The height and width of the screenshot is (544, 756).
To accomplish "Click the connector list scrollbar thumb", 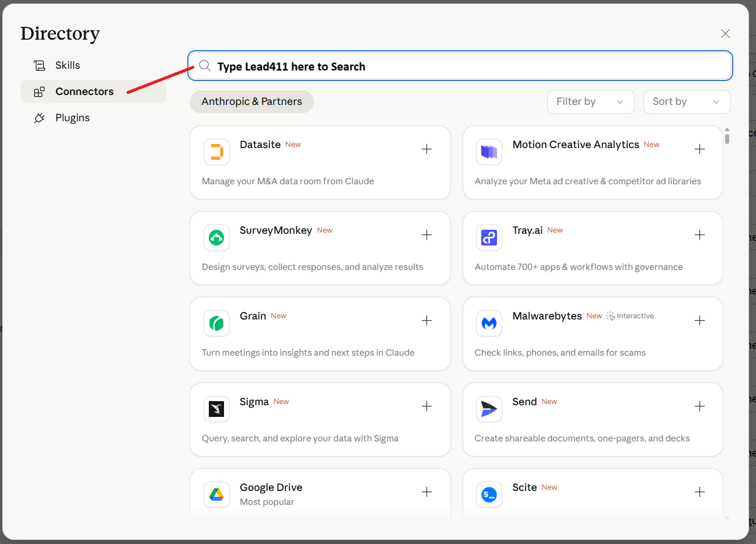I will click(x=727, y=139).
